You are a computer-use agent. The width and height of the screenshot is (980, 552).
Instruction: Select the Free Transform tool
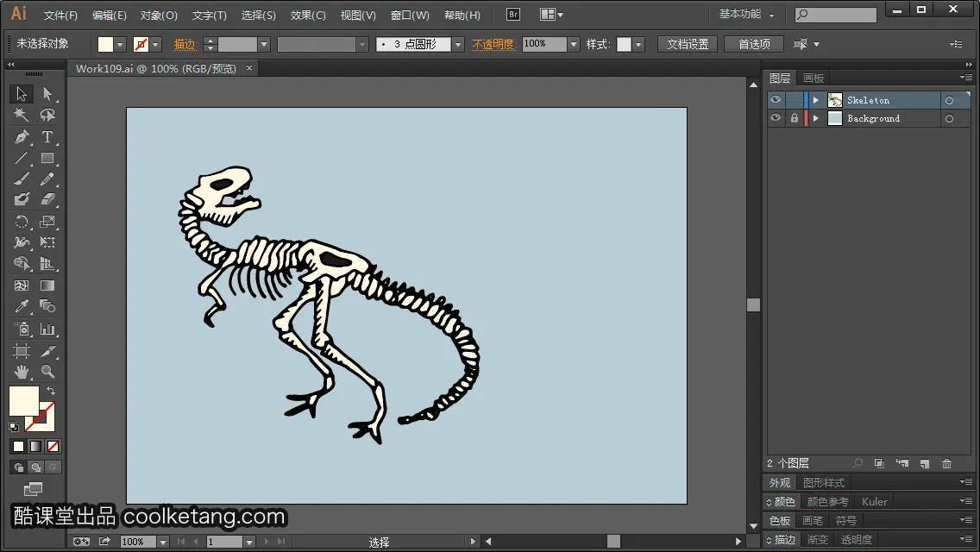[47, 241]
